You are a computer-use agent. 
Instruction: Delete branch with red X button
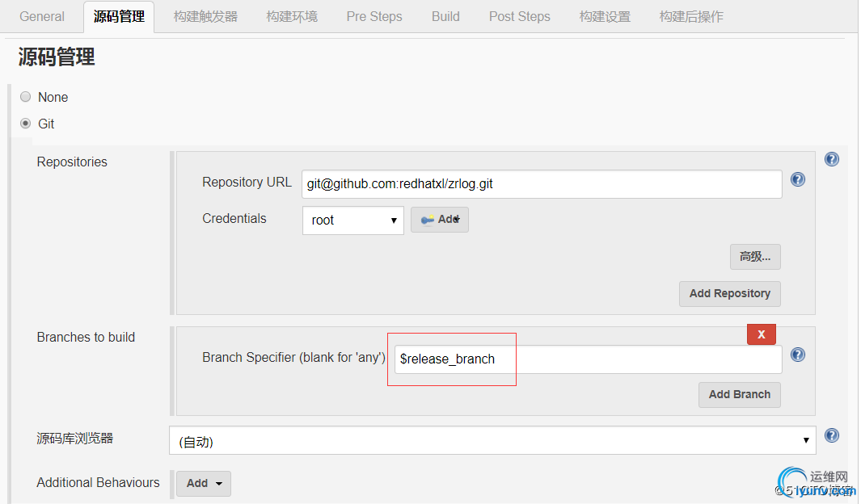(x=761, y=334)
